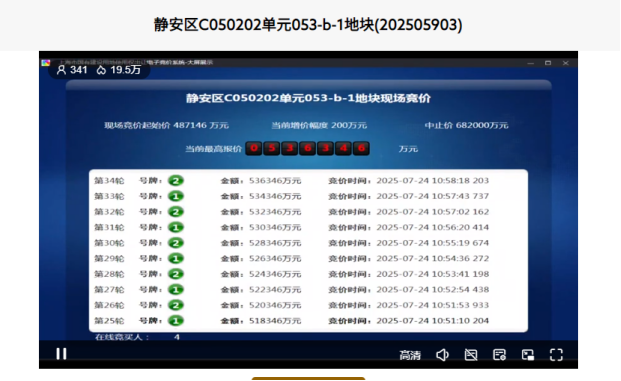621x381 pixels.
Task: Click the bid time 2025-07-24 10:57:02 162
Action: (432, 211)
